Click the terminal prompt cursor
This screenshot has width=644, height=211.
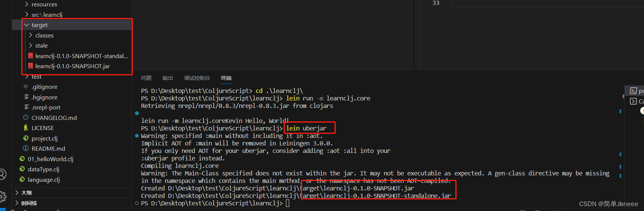coord(288,203)
